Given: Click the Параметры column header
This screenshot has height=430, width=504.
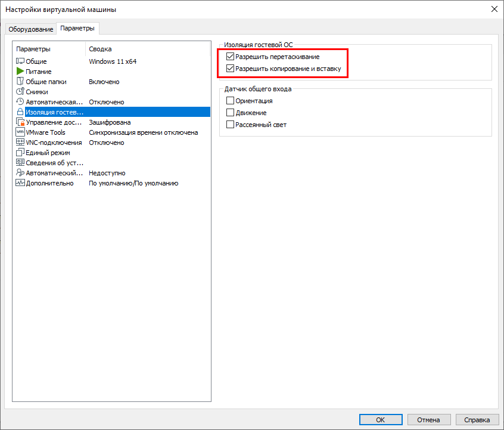Looking at the screenshot, I should (33, 49).
